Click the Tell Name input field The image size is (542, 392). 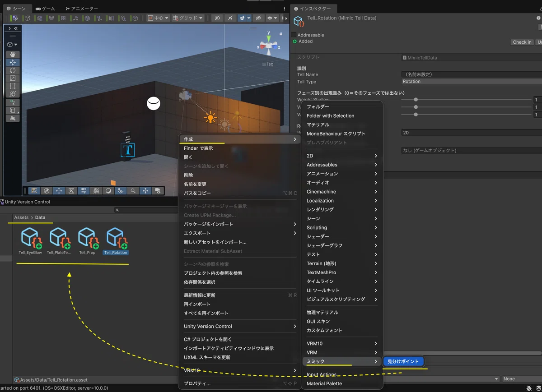(x=471, y=74)
